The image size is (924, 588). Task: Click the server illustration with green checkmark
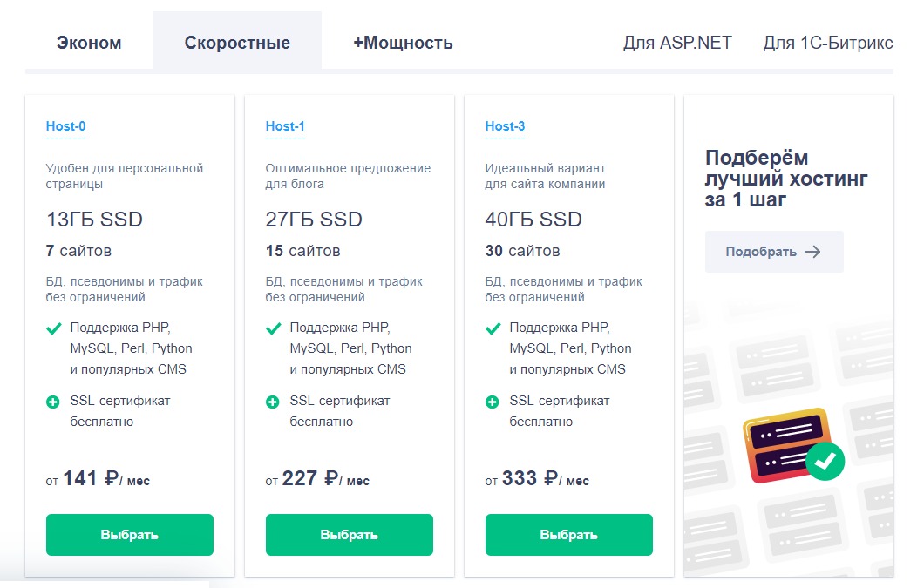point(793,445)
